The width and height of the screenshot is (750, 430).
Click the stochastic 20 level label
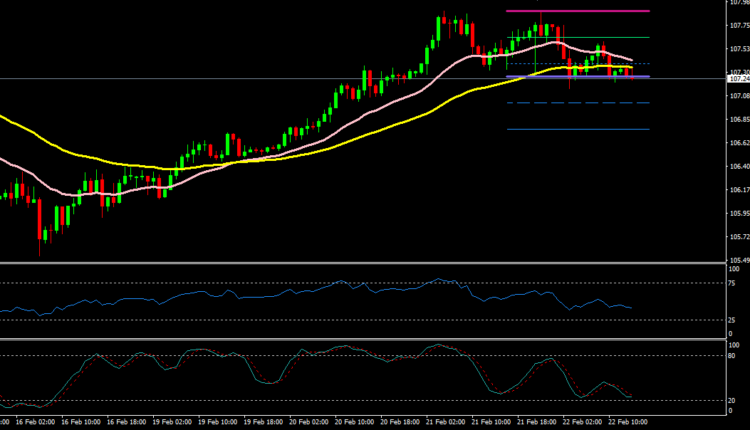click(x=733, y=400)
